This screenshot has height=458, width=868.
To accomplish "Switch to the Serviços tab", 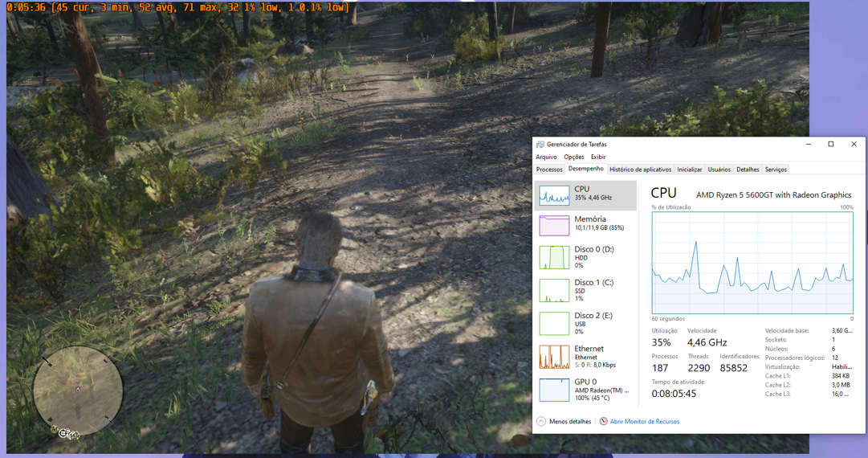I will click(776, 170).
